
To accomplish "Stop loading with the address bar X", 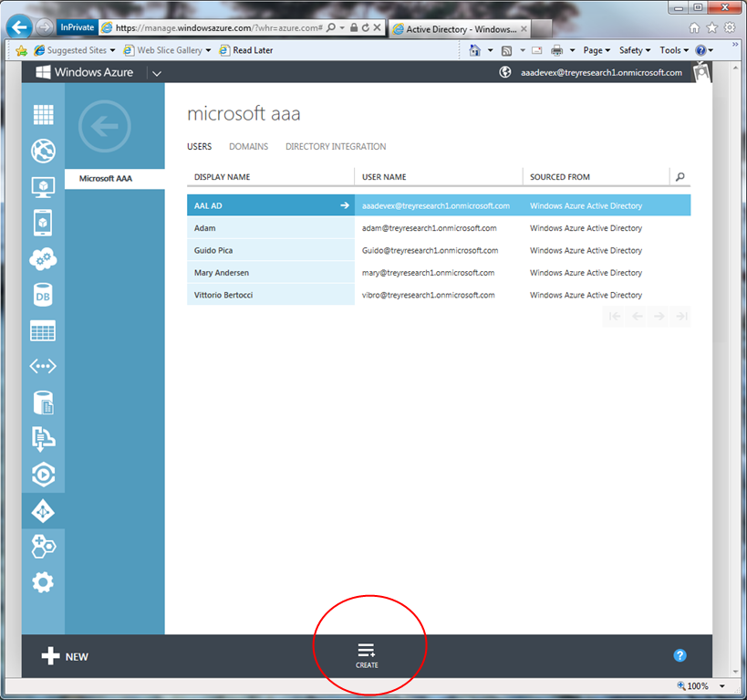I will click(377, 27).
